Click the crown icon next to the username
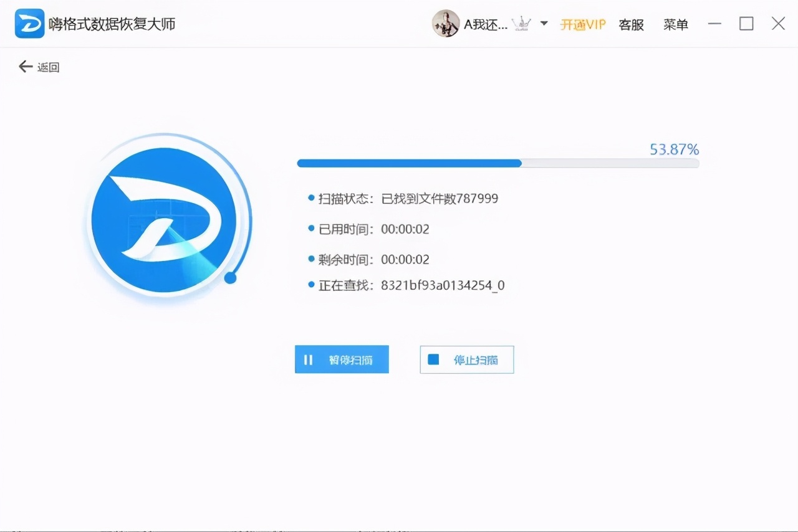 pyautogui.click(x=521, y=23)
